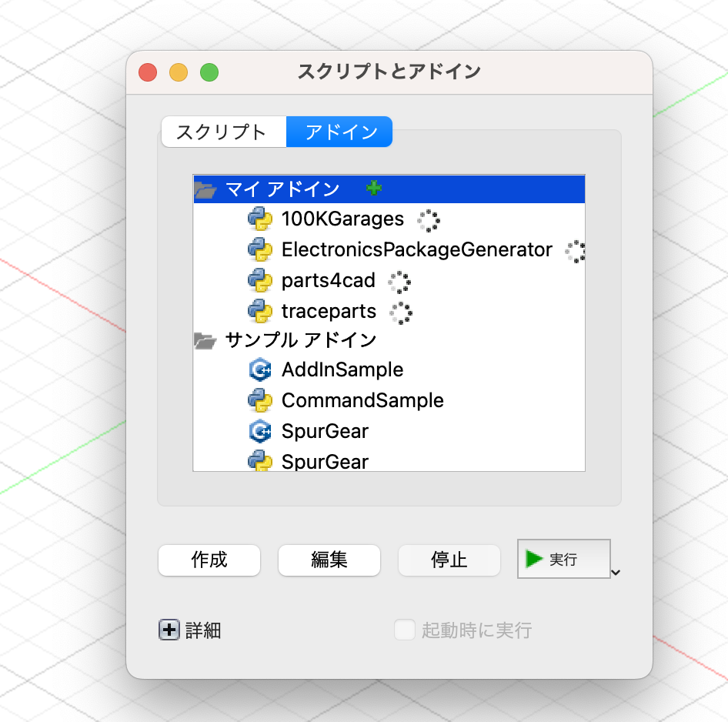Select the Python icon beside CommandSample

(x=260, y=400)
